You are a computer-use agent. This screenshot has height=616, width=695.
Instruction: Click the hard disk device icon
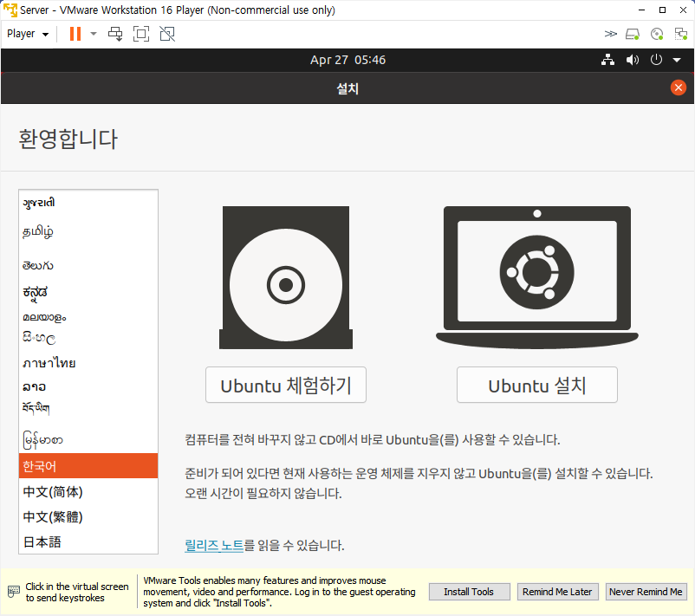633,34
